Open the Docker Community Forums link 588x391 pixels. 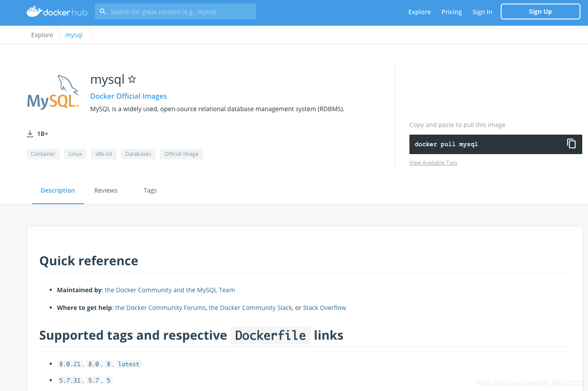(160, 308)
